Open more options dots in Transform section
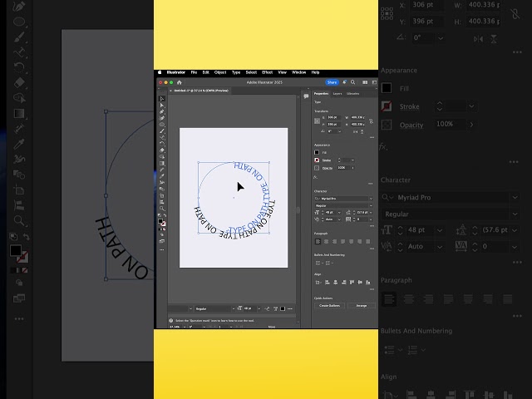 coord(372,137)
